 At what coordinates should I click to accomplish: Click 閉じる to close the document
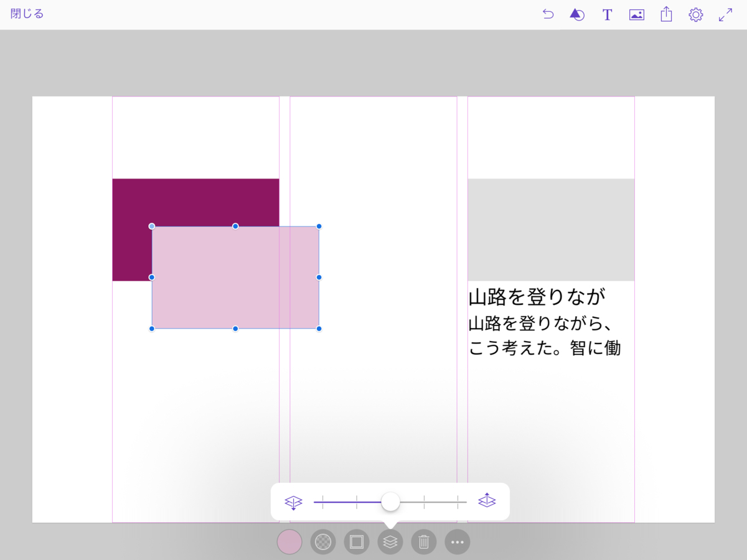[26, 13]
